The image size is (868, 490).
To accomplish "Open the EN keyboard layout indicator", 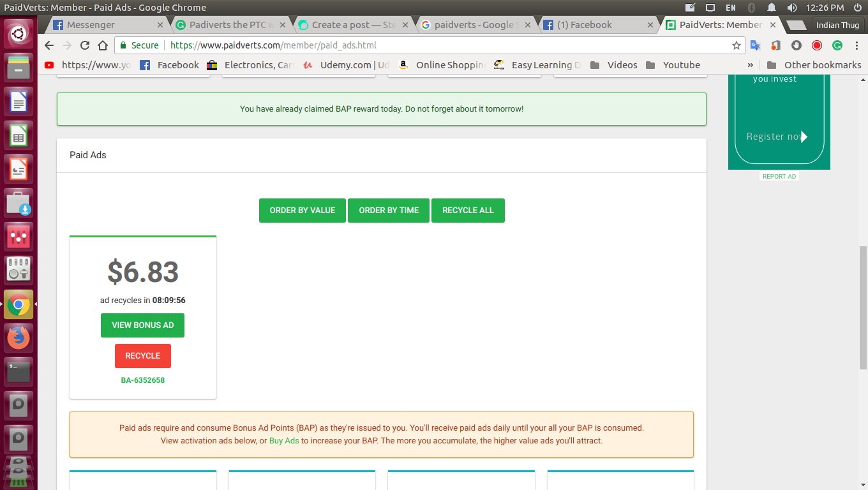I will click(x=731, y=8).
